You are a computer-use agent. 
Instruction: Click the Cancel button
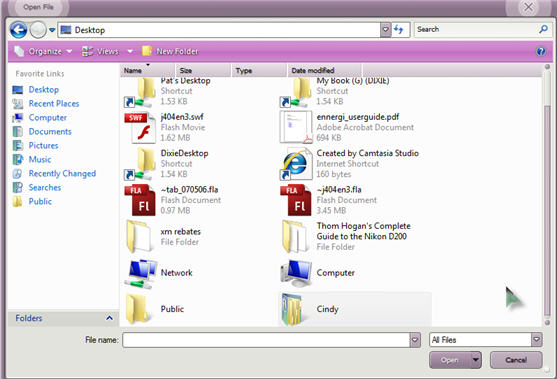tap(516, 360)
